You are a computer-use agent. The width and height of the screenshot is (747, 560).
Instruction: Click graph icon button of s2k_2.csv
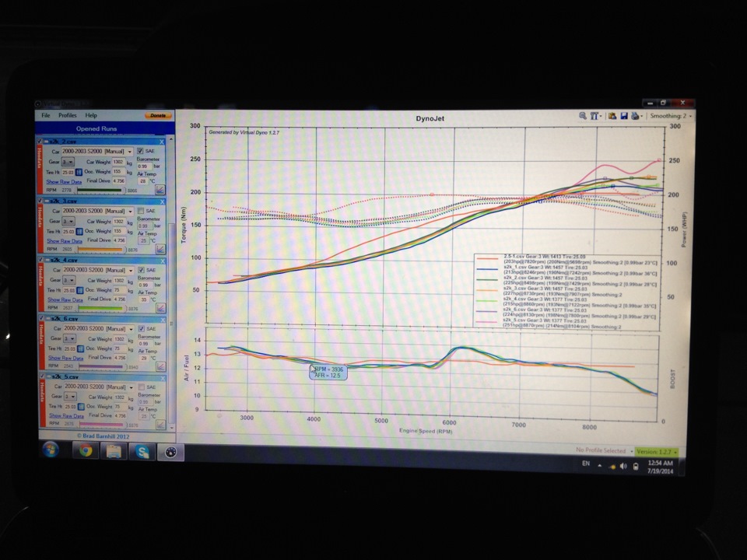coord(160,190)
